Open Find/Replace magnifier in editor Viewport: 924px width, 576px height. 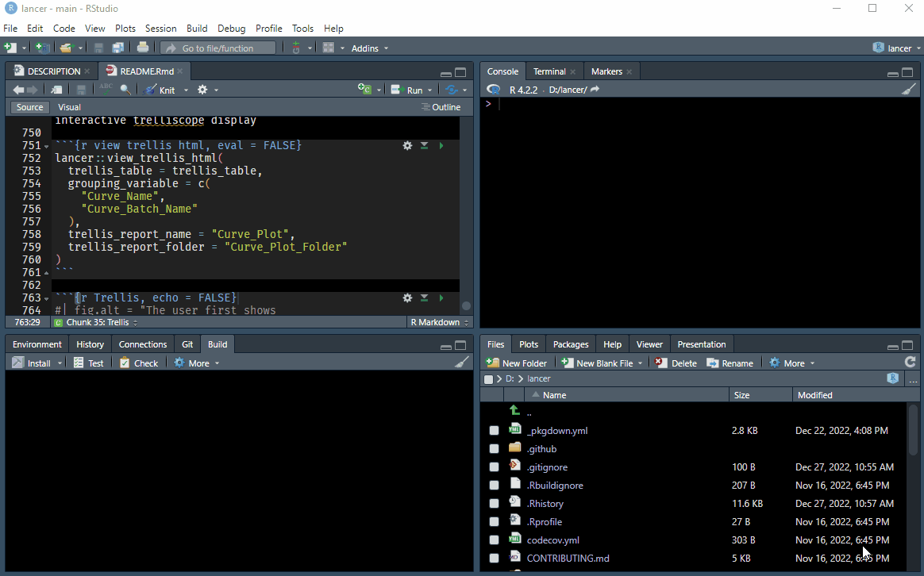point(125,90)
